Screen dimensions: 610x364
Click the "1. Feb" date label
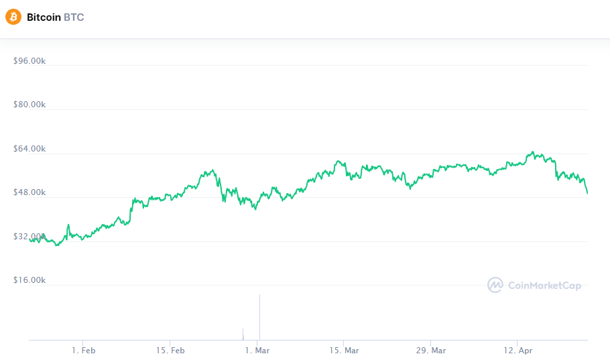[84, 351]
